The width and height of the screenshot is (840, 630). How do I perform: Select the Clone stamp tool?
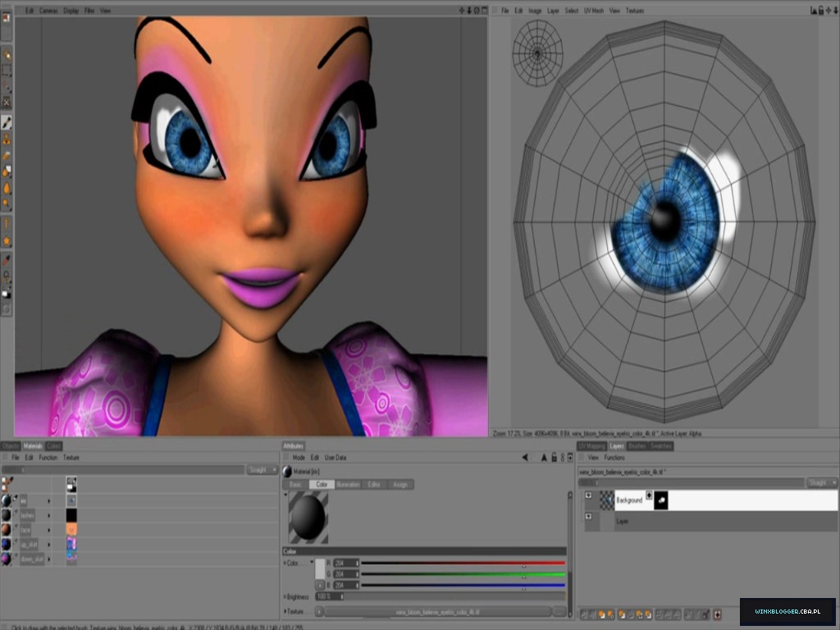click(x=7, y=139)
